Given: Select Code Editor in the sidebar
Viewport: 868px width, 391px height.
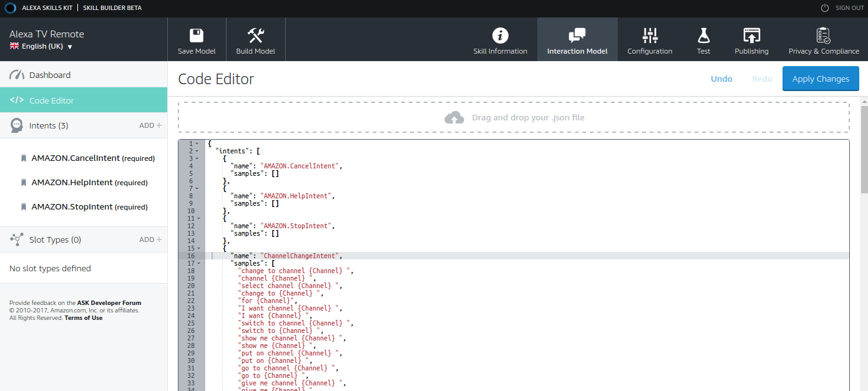Looking at the screenshot, I should [x=84, y=100].
